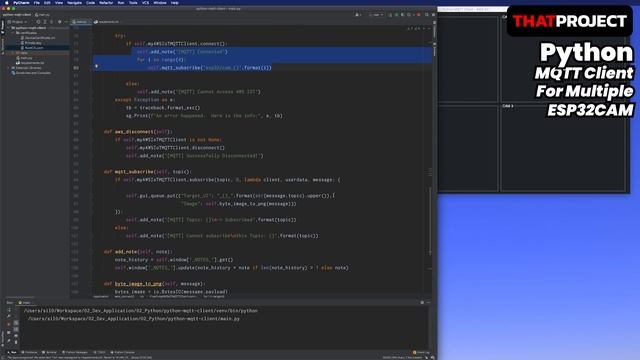
Task: Click the lightbulb intention icon in gutter
Action: coord(96,66)
